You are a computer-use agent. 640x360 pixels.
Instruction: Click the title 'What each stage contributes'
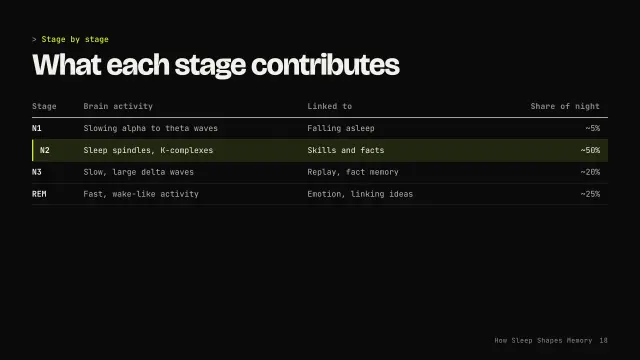216,65
